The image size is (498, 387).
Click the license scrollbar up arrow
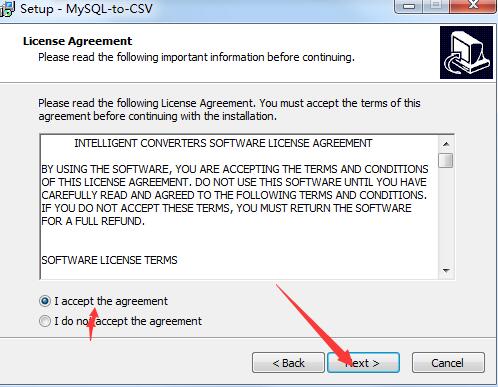[x=446, y=144]
